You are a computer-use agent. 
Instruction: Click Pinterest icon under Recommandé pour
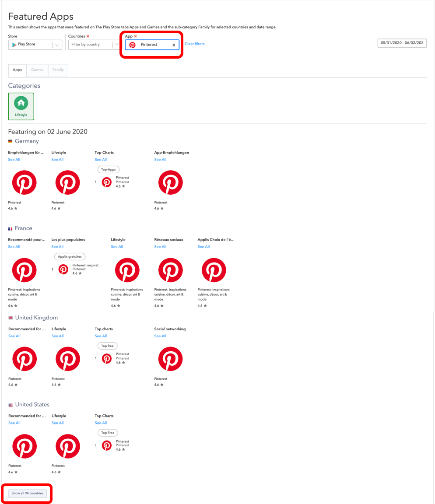click(24, 270)
